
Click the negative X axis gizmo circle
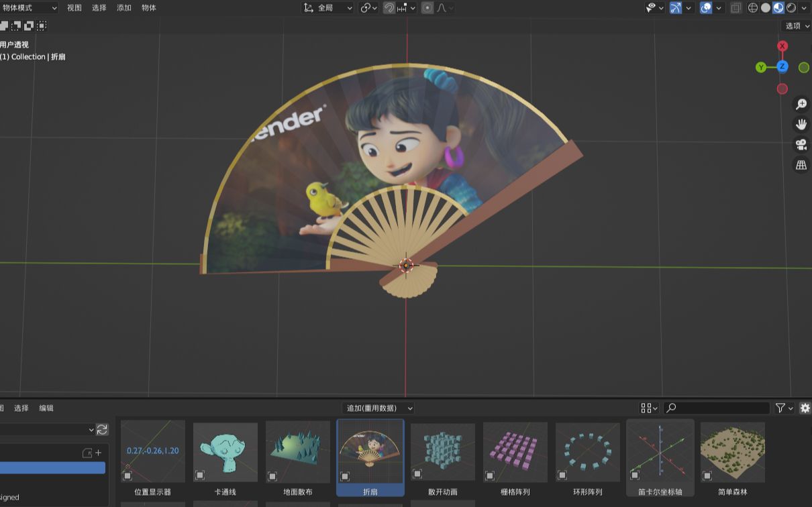pos(782,89)
